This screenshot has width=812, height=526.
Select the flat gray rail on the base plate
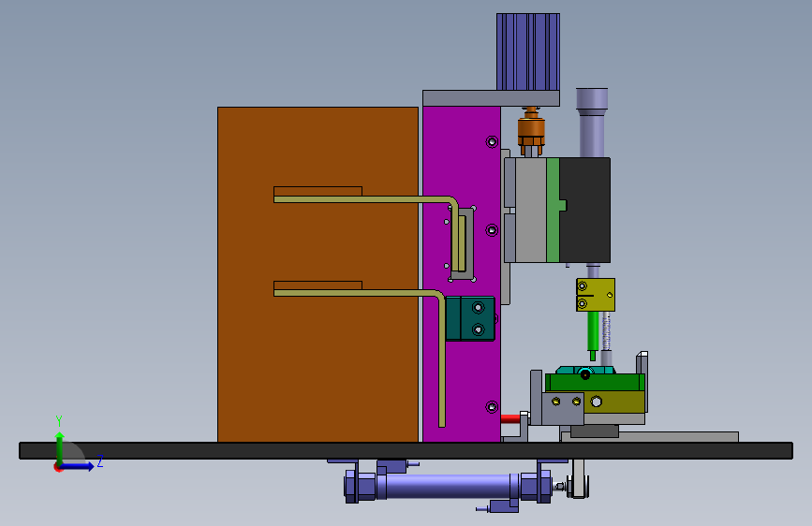click(x=650, y=437)
